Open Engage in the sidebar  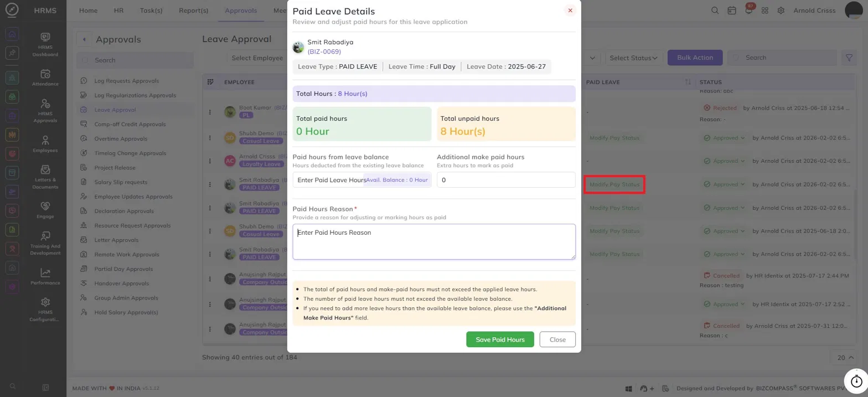pyautogui.click(x=45, y=209)
